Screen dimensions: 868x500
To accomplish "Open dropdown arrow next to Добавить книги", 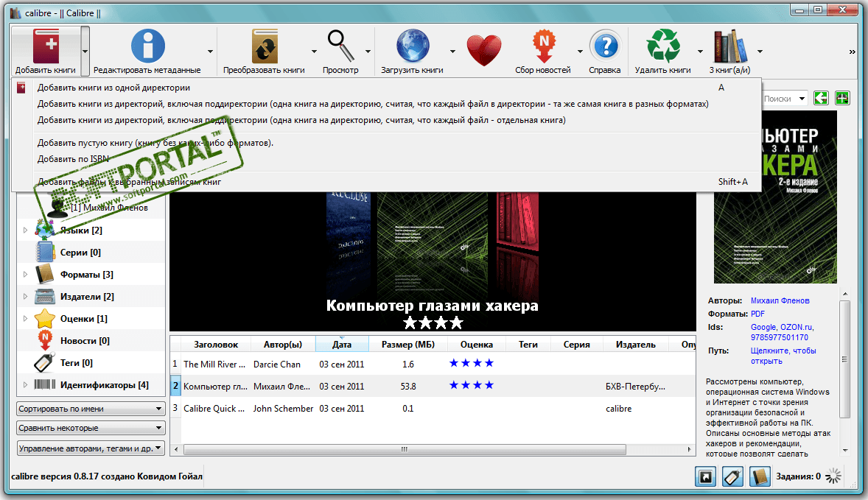I will tap(85, 52).
